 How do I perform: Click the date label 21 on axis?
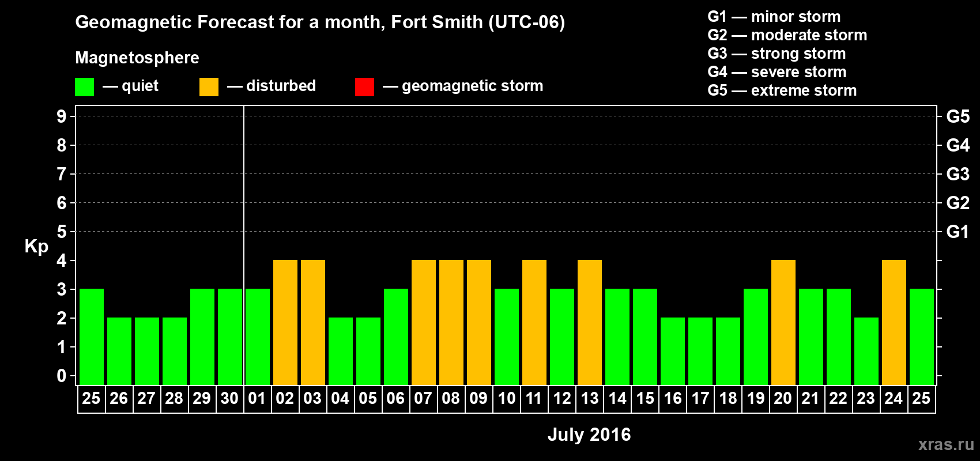click(x=811, y=398)
